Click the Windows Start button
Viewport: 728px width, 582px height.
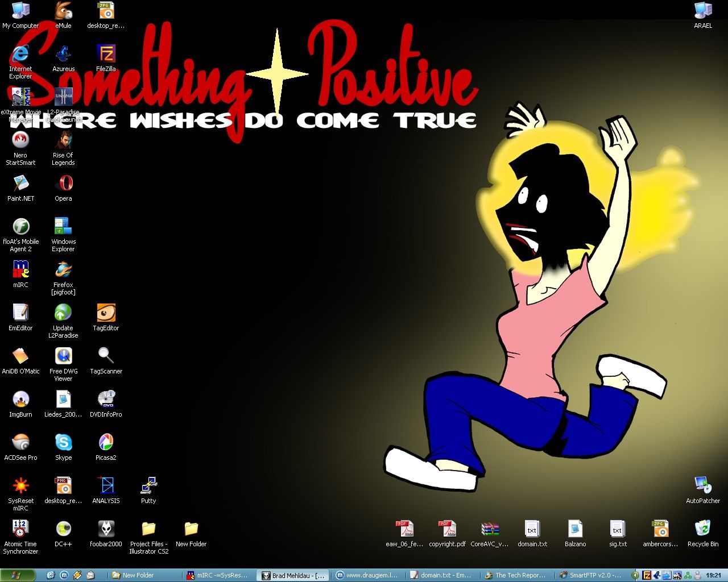pyautogui.click(x=19, y=575)
